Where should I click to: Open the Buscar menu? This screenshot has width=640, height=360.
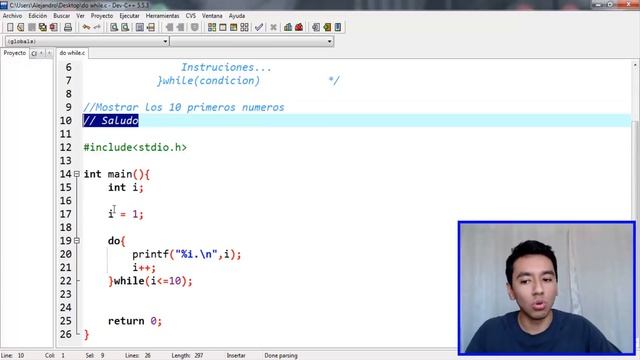(62, 16)
